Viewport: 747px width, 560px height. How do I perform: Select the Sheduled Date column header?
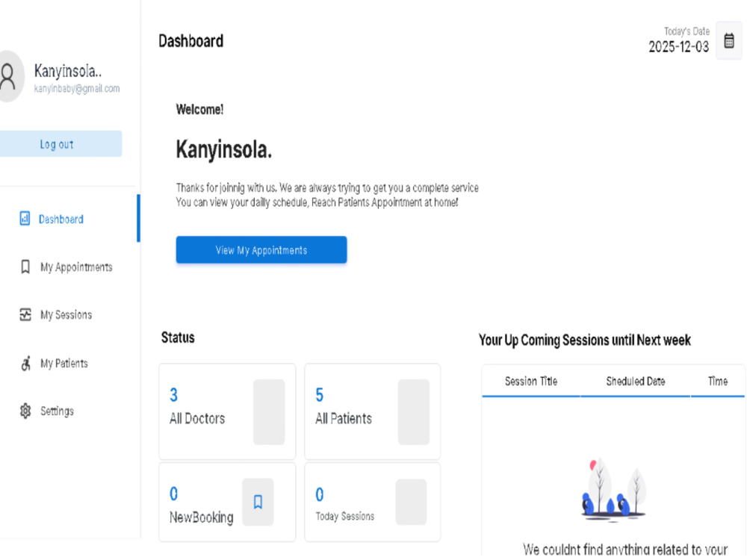(x=636, y=381)
